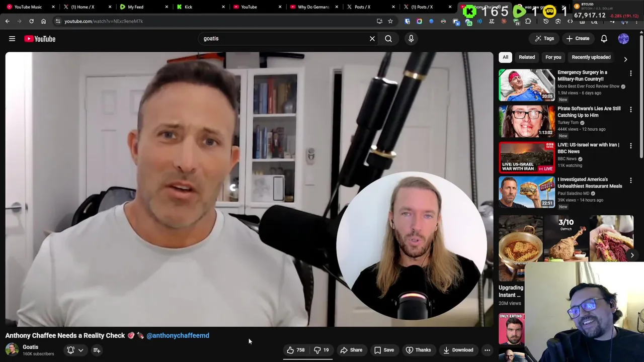Open account avatar menu
The image size is (644, 362).
coord(623,39)
